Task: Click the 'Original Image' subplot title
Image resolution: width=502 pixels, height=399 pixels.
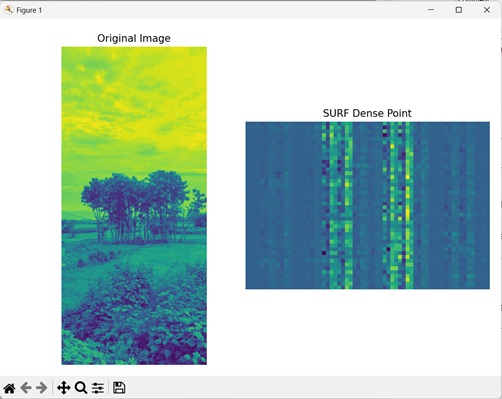Action: click(134, 38)
